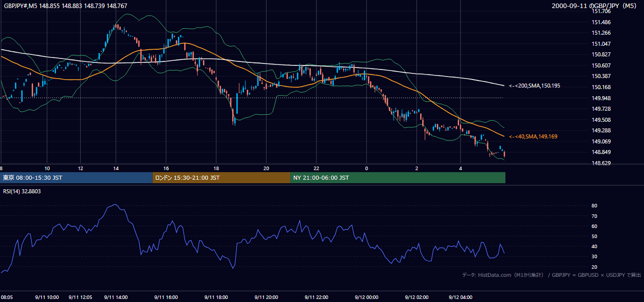The height and width of the screenshot is (302, 644).
Task: Click the 9/12 00:00 time label
Action: pos(366,297)
